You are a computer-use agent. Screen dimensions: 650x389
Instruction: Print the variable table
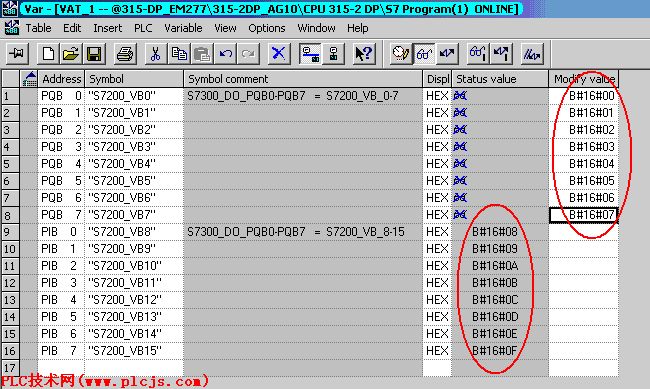[x=125, y=53]
